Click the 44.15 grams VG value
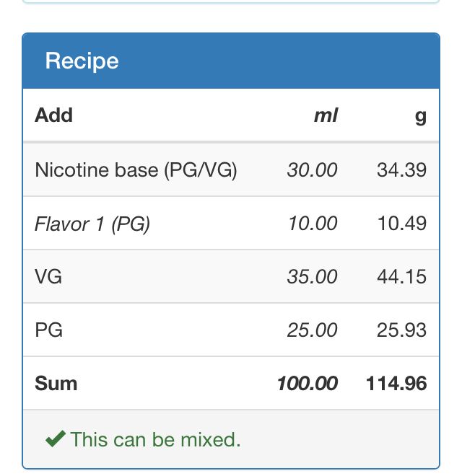This screenshot has width=462, height=476. point(401,276)
